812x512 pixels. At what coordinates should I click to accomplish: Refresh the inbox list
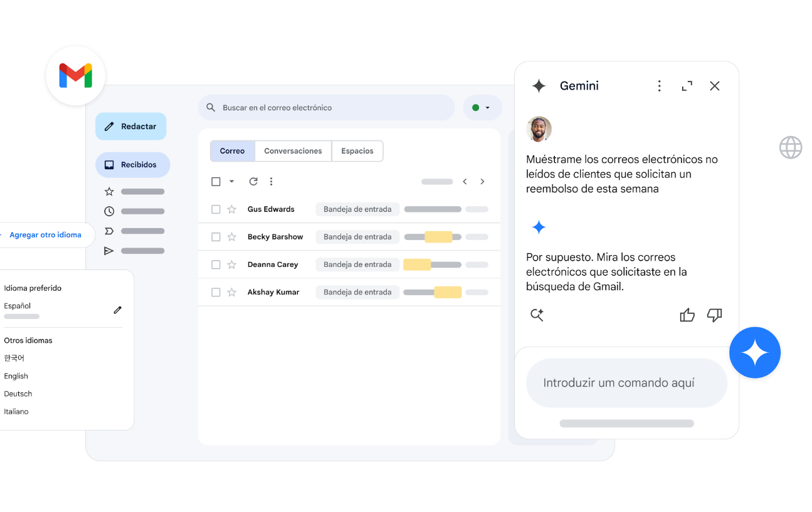tap(253, 181)
